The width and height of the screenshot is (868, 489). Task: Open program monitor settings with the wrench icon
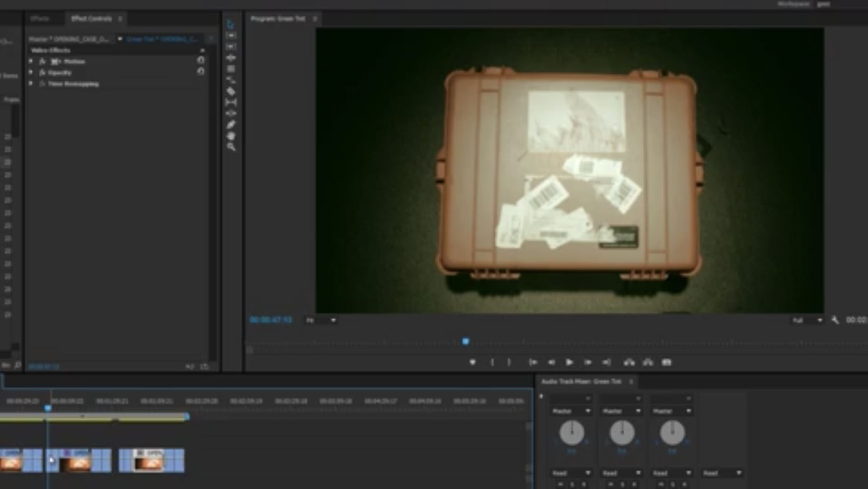(x=835, y=320)
